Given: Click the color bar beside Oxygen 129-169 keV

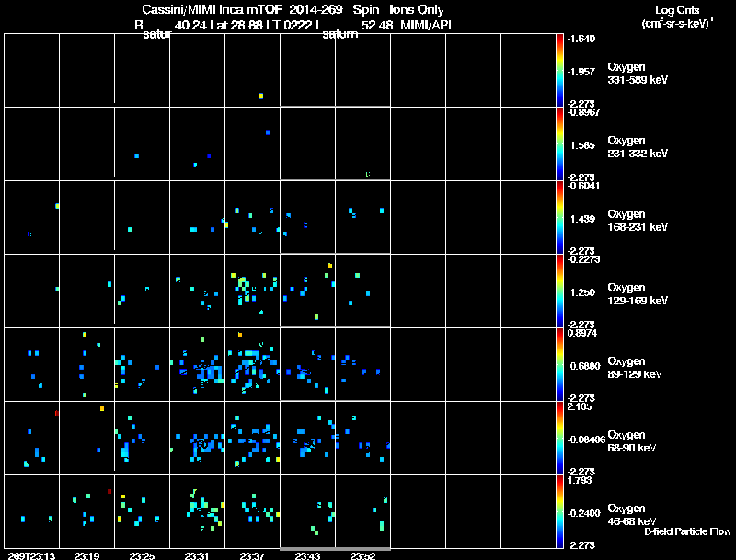Looking at the screenshot, I should (x=559, y=291).
